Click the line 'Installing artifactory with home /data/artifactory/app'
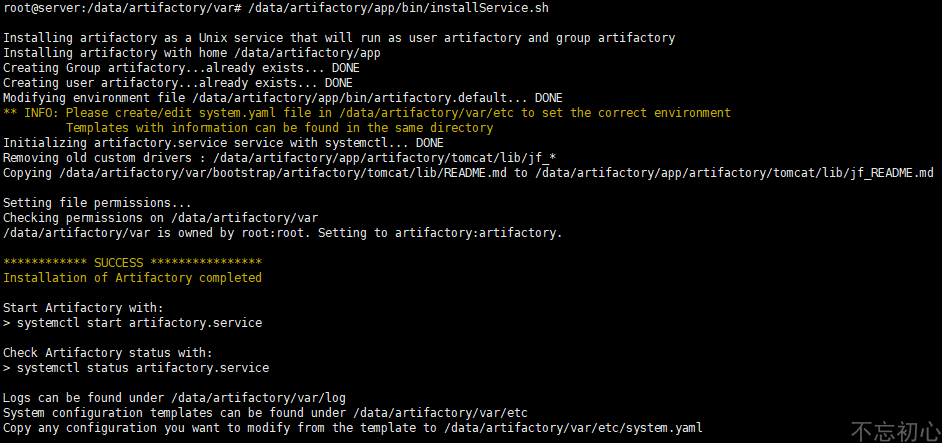This screenshot has width=942, height=443. [192, 53]
